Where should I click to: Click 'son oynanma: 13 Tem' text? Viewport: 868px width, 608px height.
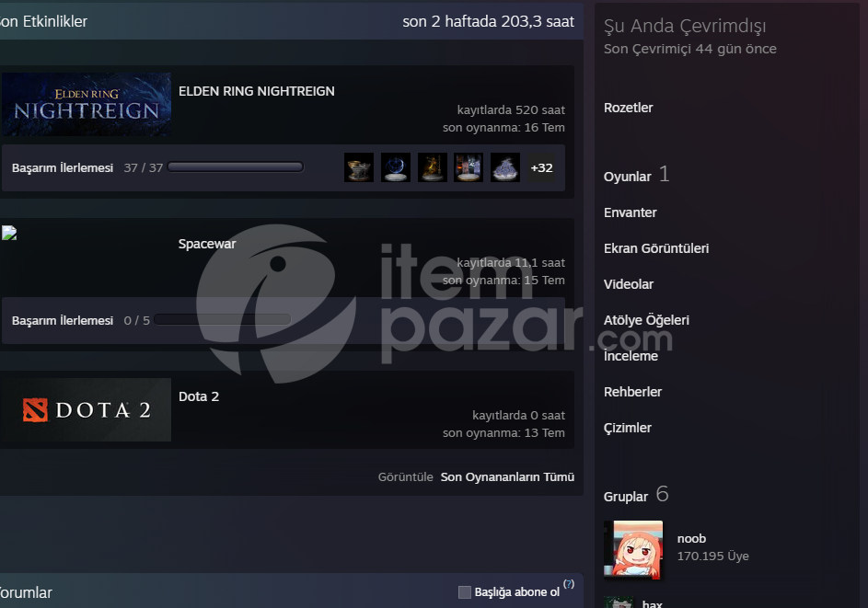point(503,433)
